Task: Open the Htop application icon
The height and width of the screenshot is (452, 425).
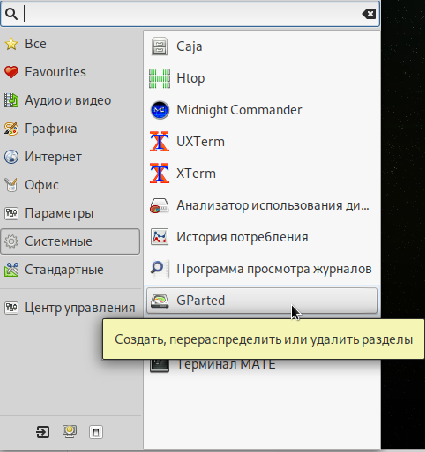Action: [x=159, y=78]
